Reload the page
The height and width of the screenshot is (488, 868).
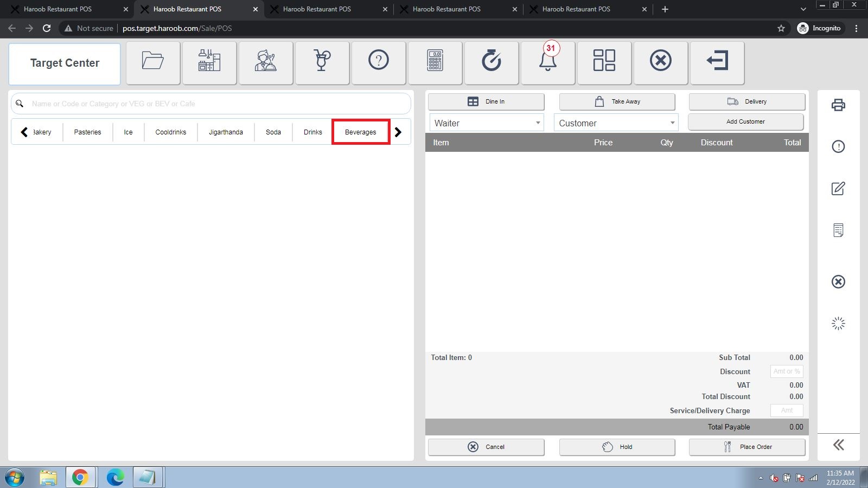47,28
